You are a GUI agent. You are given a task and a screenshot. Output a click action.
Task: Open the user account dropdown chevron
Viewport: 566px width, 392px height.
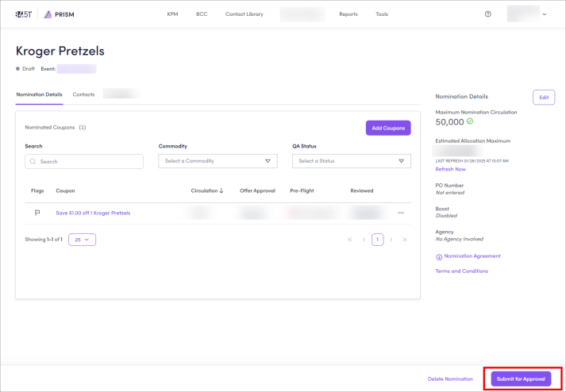point(544,14)
